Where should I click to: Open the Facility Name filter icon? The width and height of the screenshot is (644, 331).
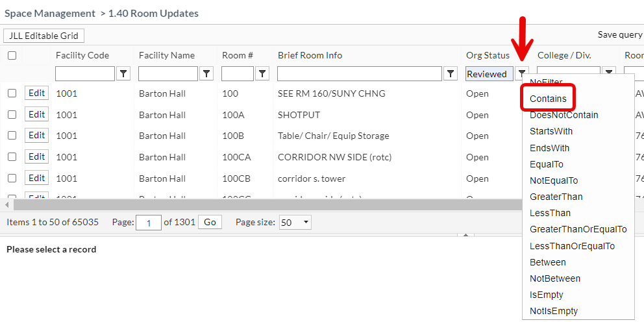[x=206, y=74]
